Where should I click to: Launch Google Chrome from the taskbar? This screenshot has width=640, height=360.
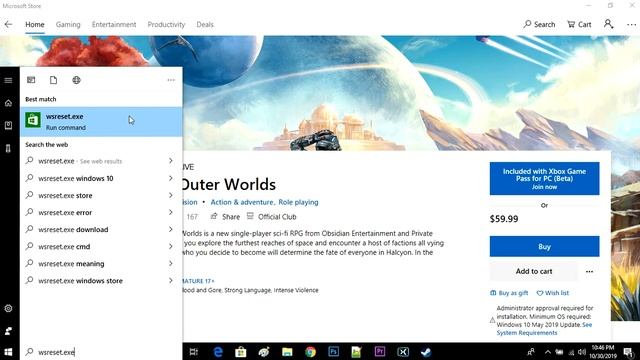click(x=311, y=352)
